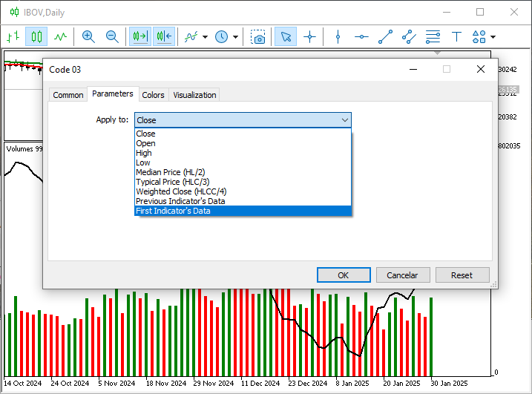Select the crosshair tool
The width and height of the screenshot is (532, 394).
tap(309, 36)
